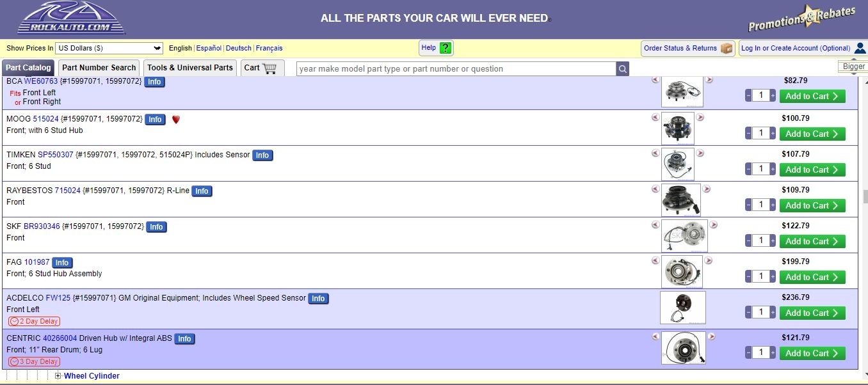The image size is (868, 385).
Task: Show next image for MOOG 515024
Action: pos(700,117)
